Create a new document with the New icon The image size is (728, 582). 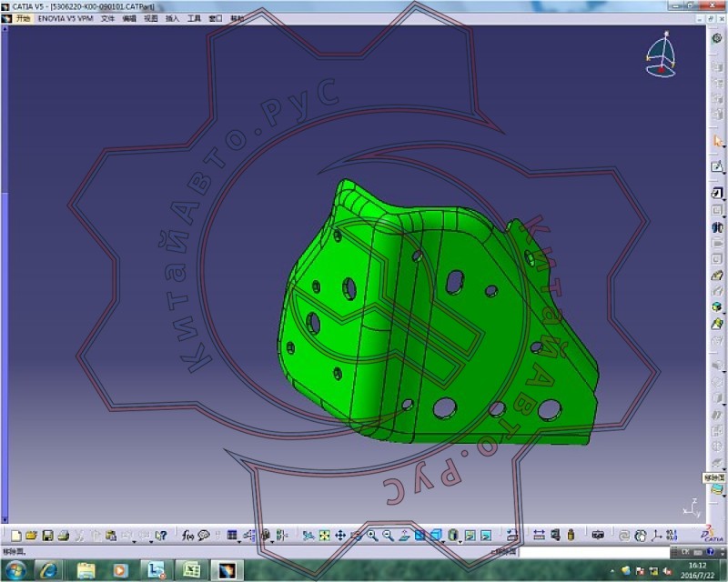tap(15, 536)
